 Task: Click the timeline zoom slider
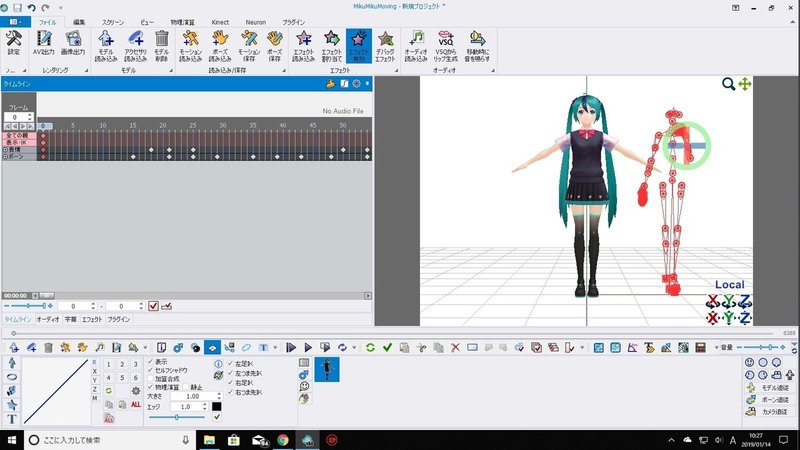pyautogui.click(x=28, y=306)
